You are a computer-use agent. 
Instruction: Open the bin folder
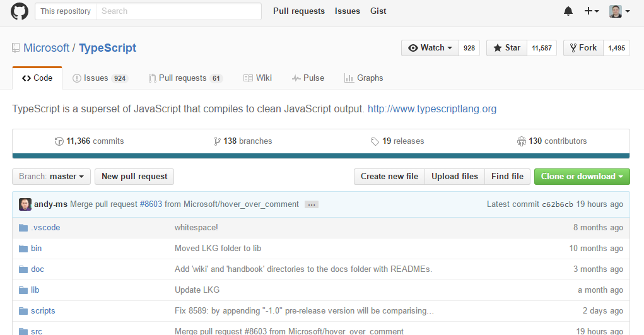click(x=36, y=249)
